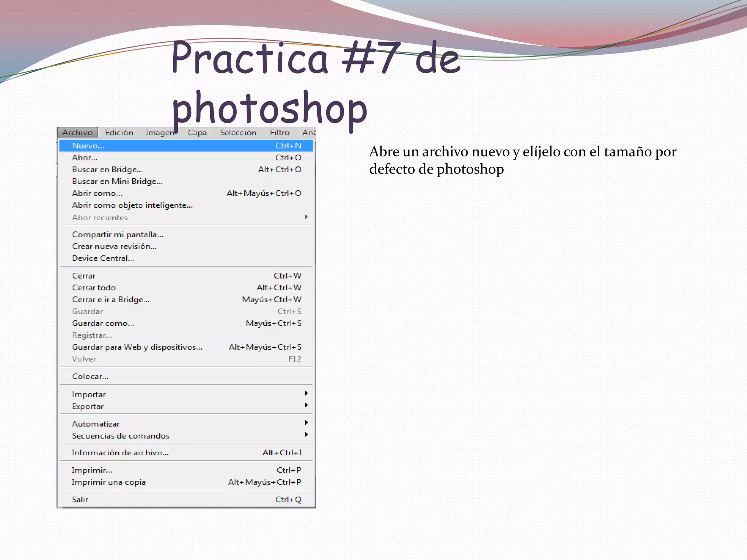Choose Nuevo... from the Archivo menu
This screenshot has width=747, height=560.
tap(88, 146)
